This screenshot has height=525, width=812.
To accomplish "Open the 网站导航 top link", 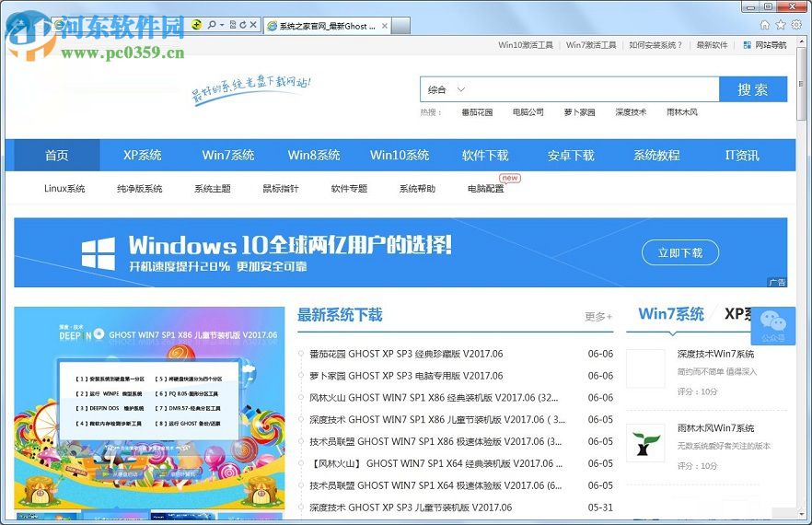I will click(x=771, y=45).
